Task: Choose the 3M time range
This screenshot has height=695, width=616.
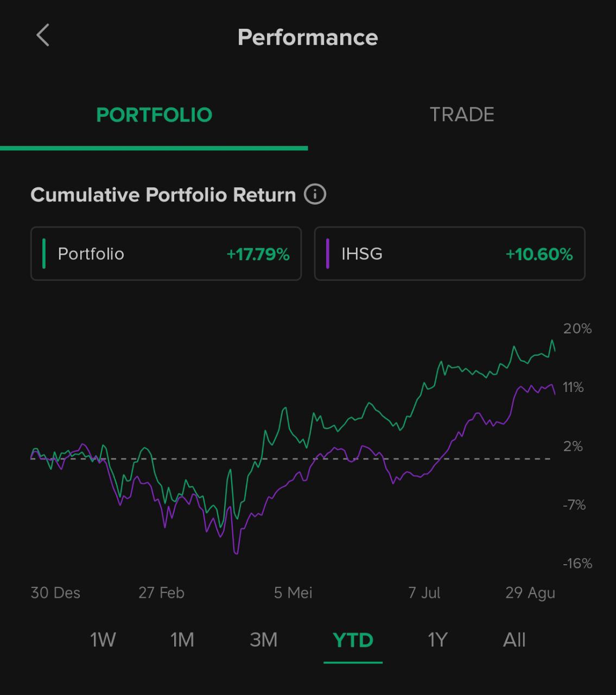Action: (x=264, y=640)
